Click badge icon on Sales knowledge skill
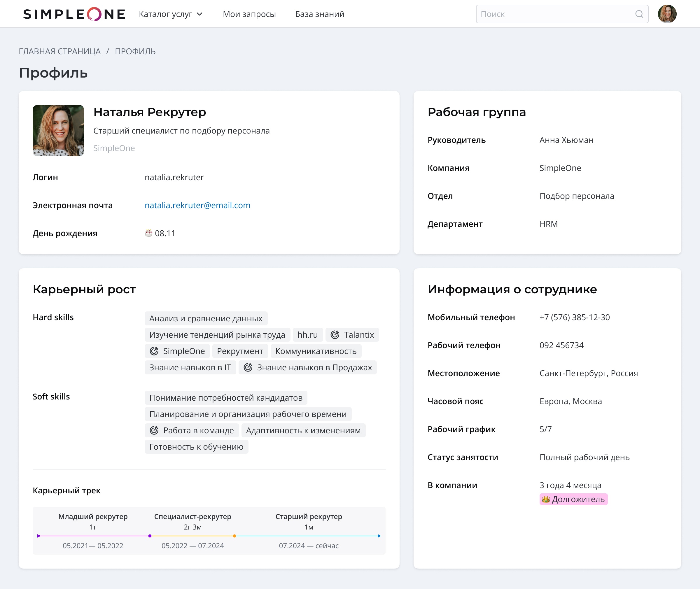Viewport: 700px width, 589px height. click(248, 367)
